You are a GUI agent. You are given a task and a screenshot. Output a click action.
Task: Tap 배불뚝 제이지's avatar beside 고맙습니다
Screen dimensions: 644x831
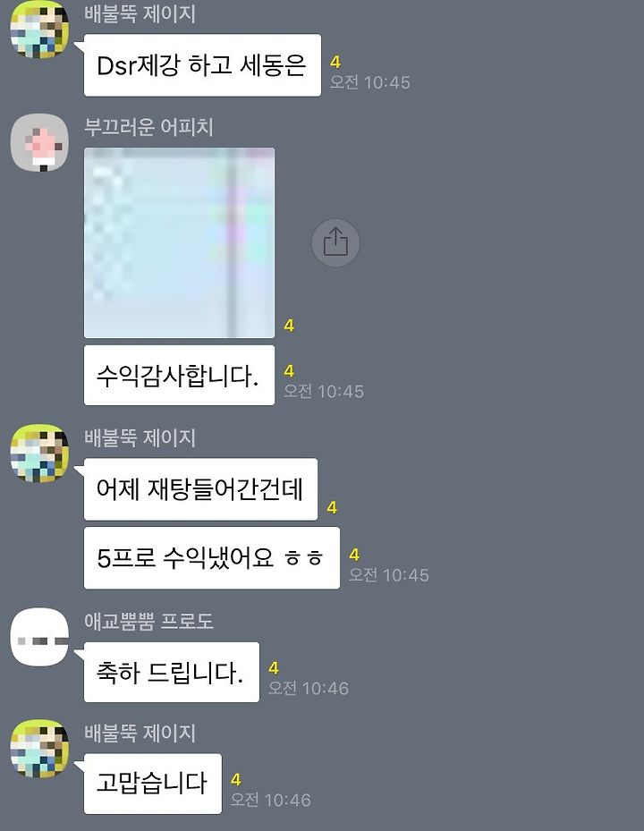[39, 749]
